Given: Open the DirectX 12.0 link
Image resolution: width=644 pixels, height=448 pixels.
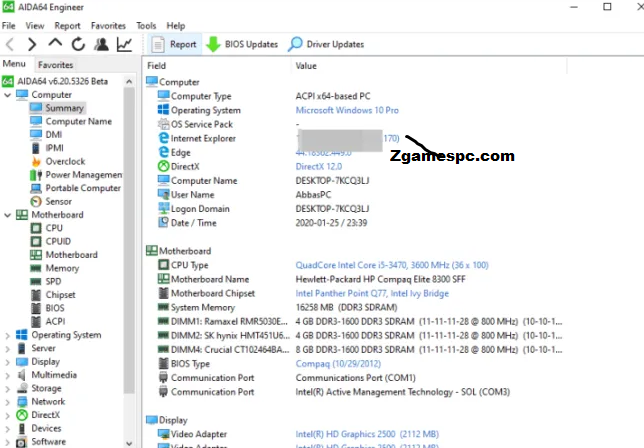Looking at the screenshot, I should (319, 166).
